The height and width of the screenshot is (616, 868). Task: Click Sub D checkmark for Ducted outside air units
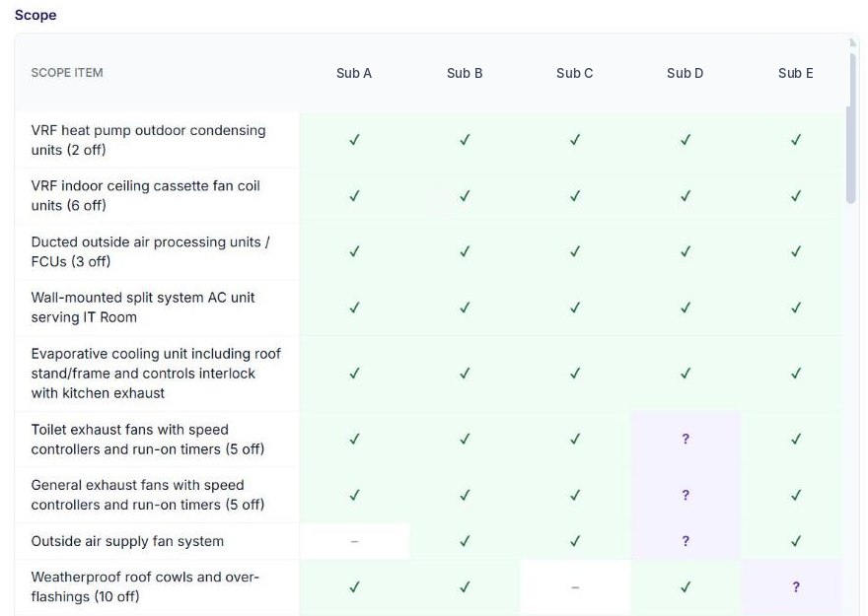pos(686,251)
